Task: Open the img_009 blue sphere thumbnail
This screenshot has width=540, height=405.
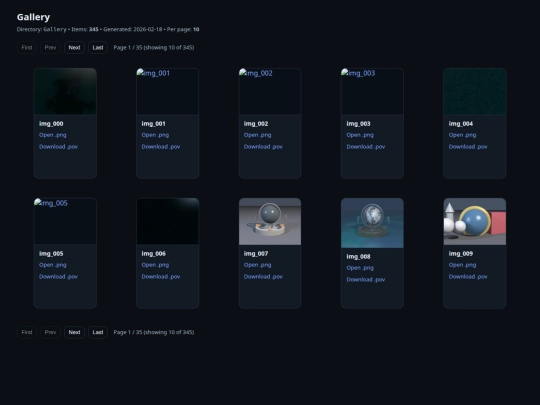Action: pos(475,221)
